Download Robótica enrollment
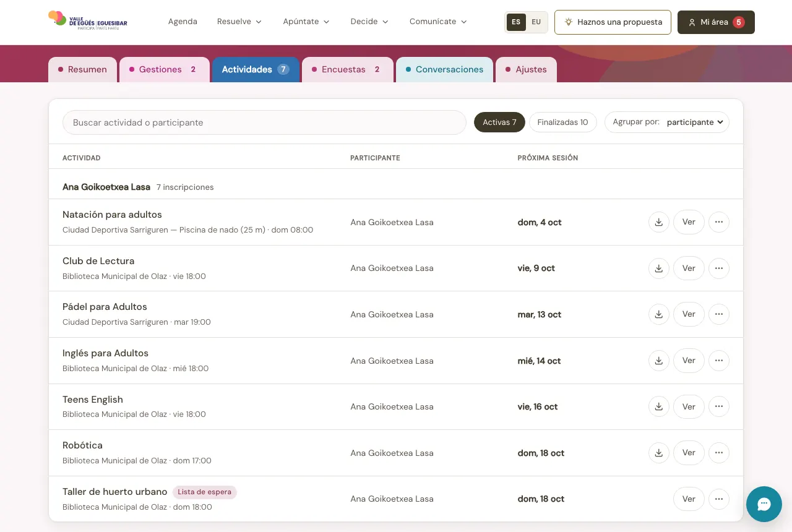Image resolution: width=792 pixels, height=532 pixels. point(659,453)
